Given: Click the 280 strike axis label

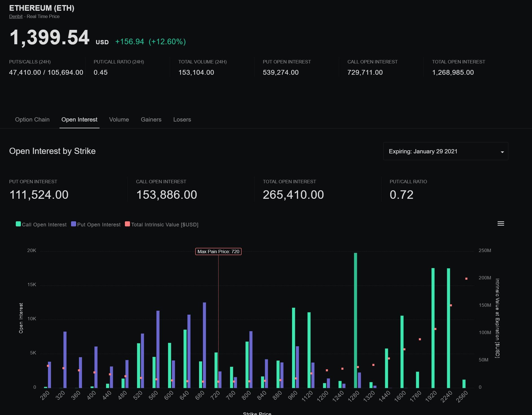Looking at the screenshot, I should click(45, 396).
